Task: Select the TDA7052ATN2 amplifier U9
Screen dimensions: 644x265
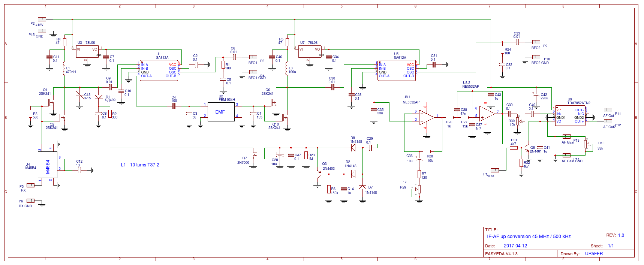Action: (570, 115)
